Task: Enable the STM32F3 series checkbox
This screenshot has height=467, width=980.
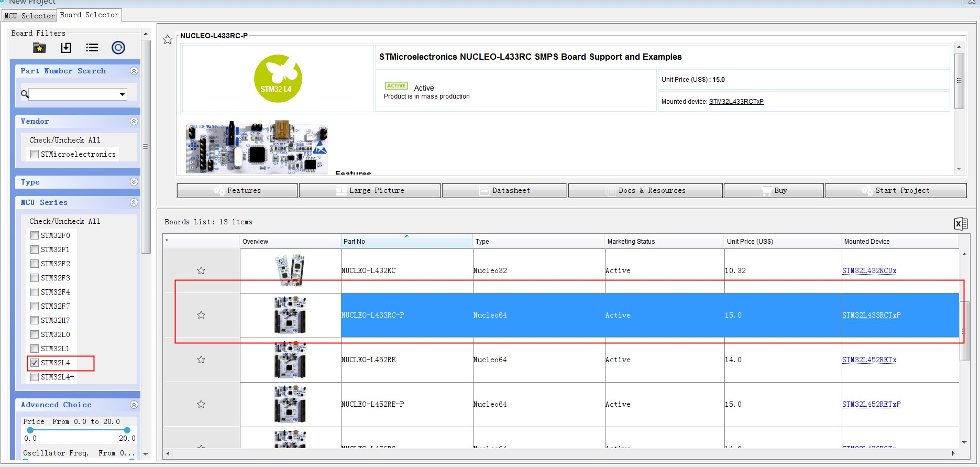Action: click(x=35, y=278)
